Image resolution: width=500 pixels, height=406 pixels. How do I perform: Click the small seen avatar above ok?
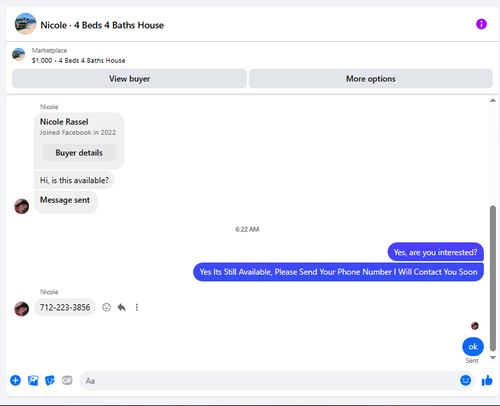475,326
